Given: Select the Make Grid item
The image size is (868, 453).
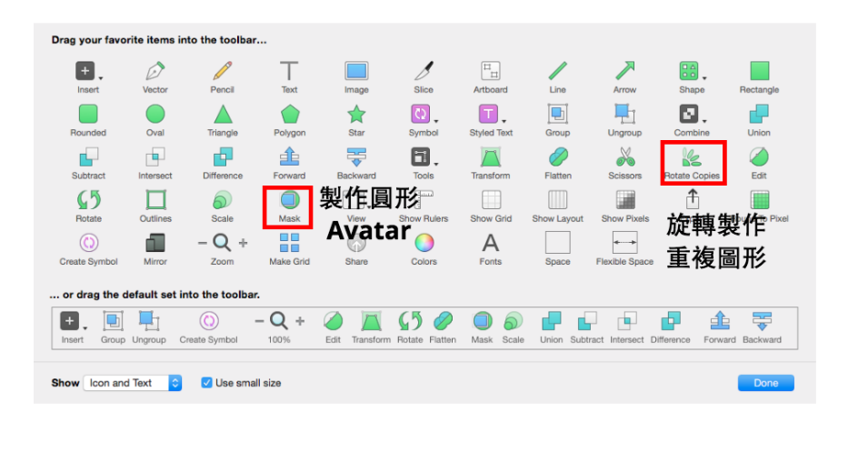Looking at the screenshot, I should (290, 249).
